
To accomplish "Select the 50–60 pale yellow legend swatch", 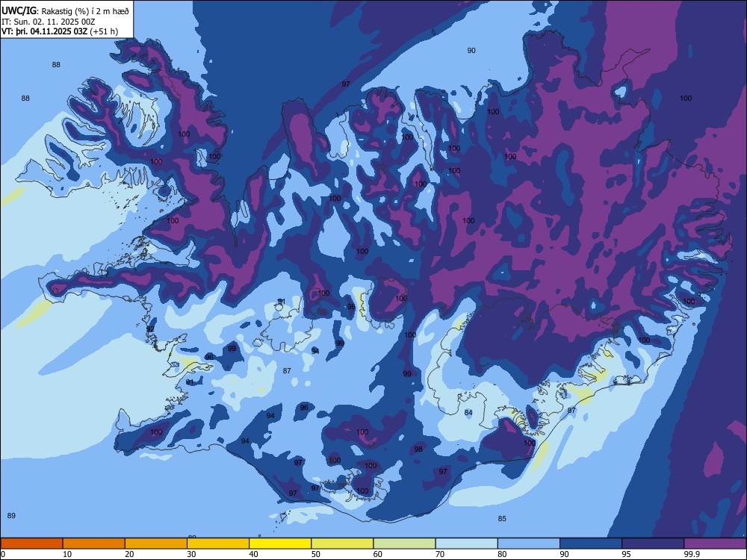I will click(x=343, y=544).
